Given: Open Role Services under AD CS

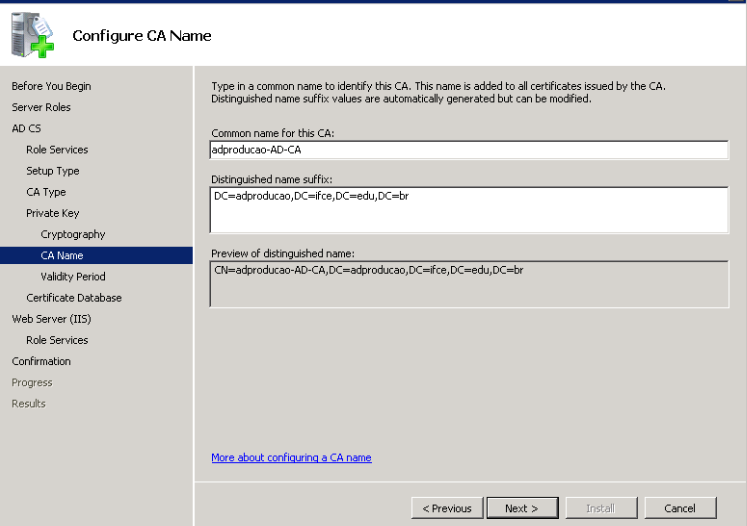Looking at the screenshot, I should click(57, 150).
